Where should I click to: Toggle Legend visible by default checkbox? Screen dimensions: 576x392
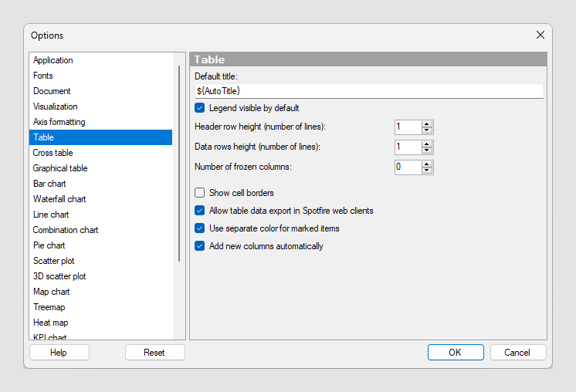tap(200, 108)
